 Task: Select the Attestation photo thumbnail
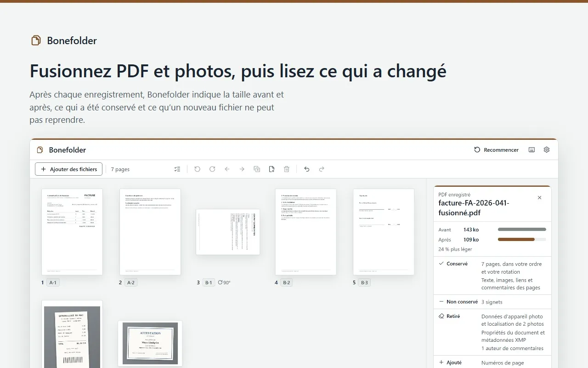150,344
